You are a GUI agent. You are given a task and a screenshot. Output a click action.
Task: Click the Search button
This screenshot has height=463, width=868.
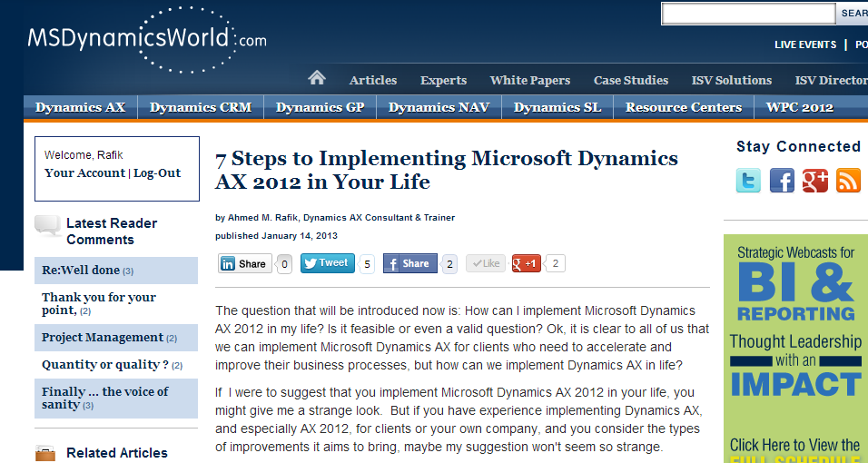(852, 14)
